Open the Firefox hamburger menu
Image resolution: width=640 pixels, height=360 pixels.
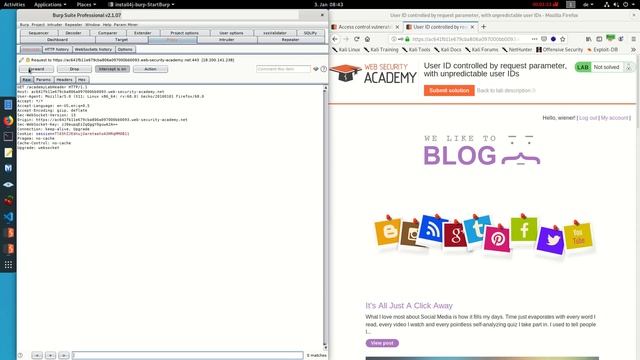click(x=633, y=39)
